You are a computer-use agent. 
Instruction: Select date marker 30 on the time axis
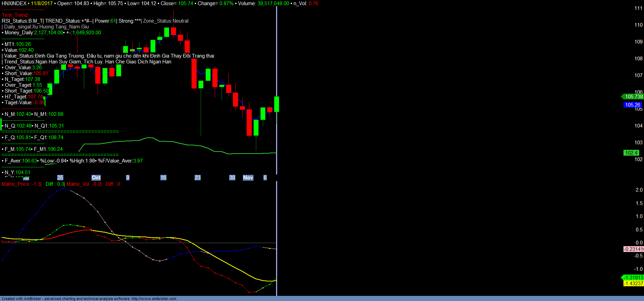point(232,178)
